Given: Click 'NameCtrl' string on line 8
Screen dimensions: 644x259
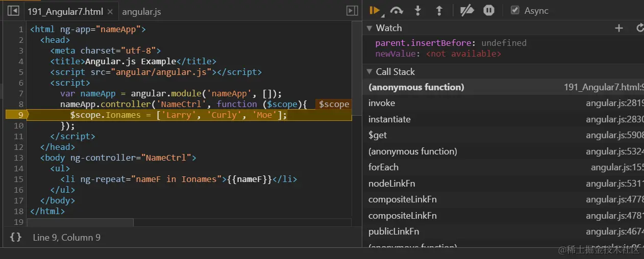Looking at the screenshot, I should pos(184,104).
